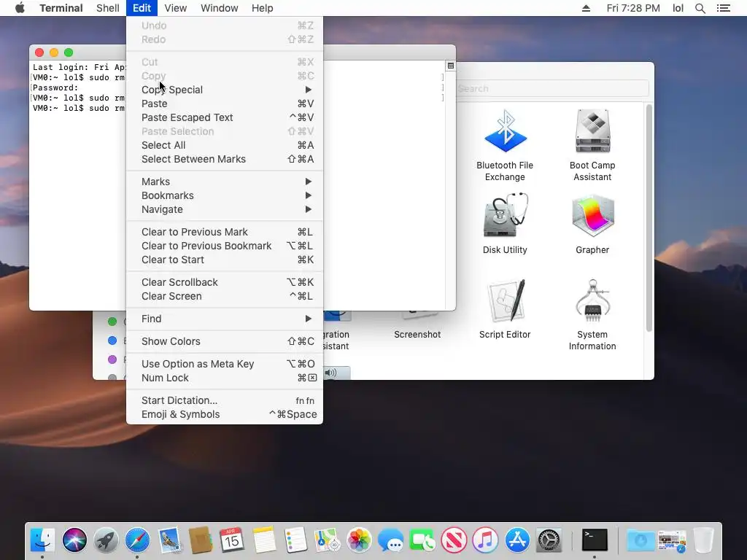Choose Paste Escaped Text
The height and width of the screenshot is (560, 747).
pos(225,117)
